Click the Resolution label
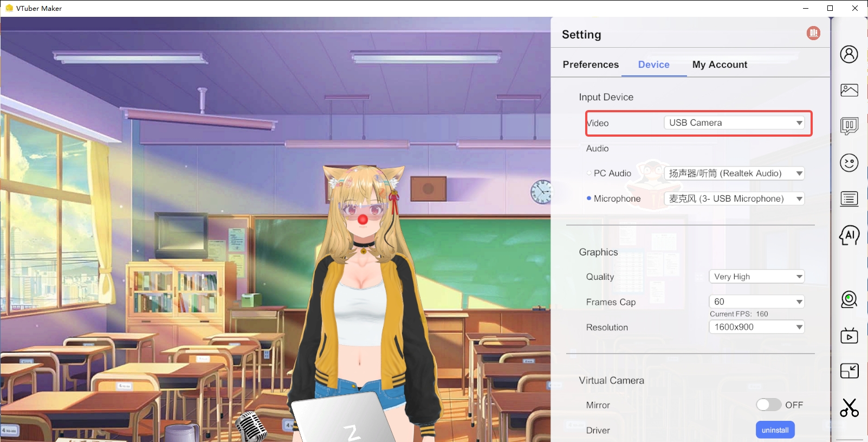Image resolution: width=868 pixels, height=442 pixels. click(607, 328)
